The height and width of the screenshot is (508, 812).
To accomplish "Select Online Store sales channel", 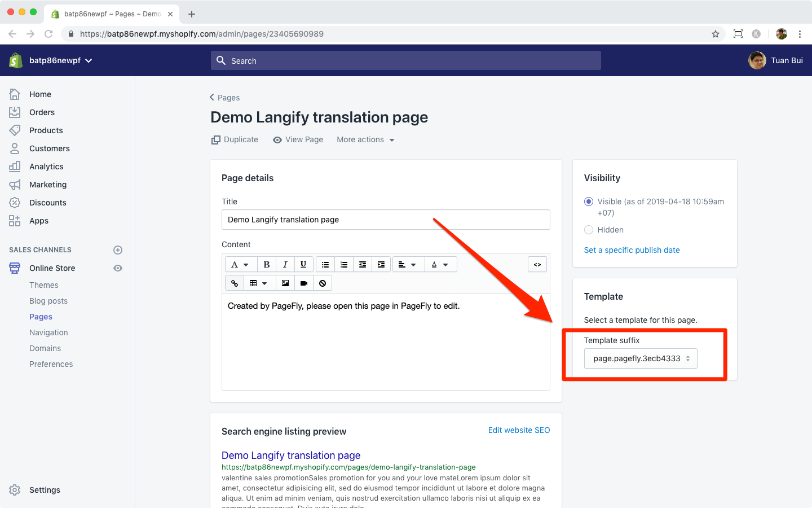I will (x=52, y=268).
